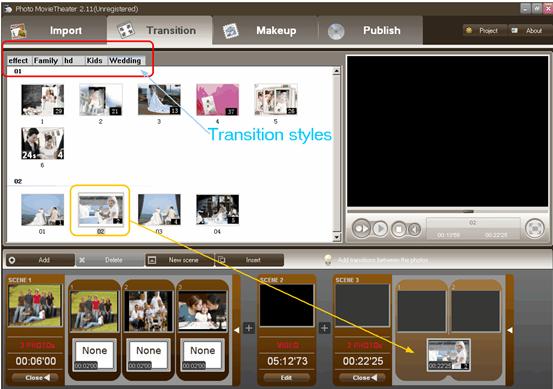Click the None transition slot under photo 1

tap(94, 354)
